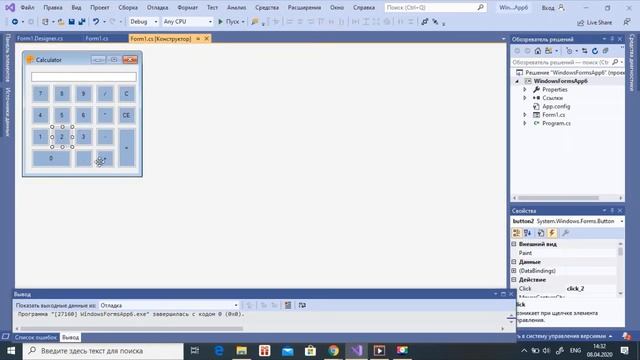
Task: Open the Файл menu
Action: pos(27,7)
